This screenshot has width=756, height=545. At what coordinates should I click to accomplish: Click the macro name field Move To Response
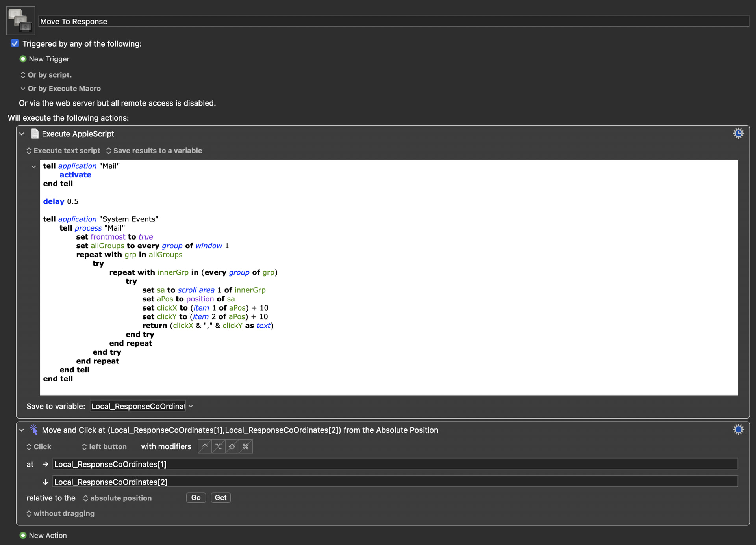pos(394,21)
